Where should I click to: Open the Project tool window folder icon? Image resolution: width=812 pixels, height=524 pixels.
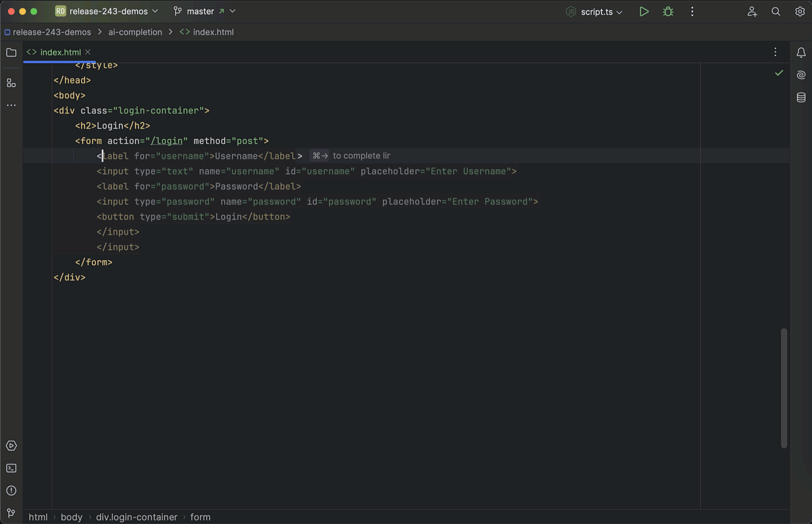click(11, 52)
